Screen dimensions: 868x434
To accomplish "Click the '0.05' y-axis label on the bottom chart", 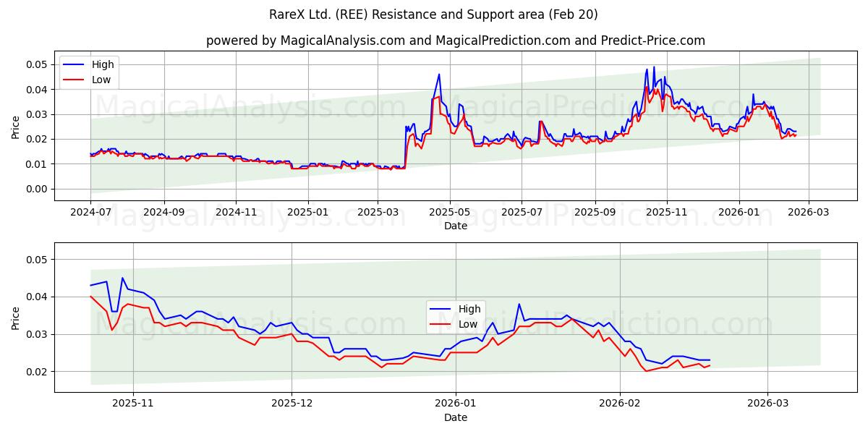I will click(x=38, y=260).
